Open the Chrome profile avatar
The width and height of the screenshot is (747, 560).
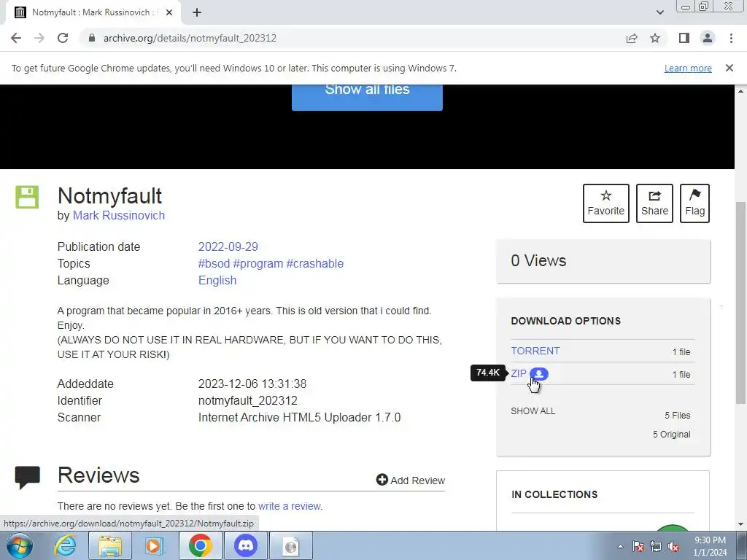(708, 38)
